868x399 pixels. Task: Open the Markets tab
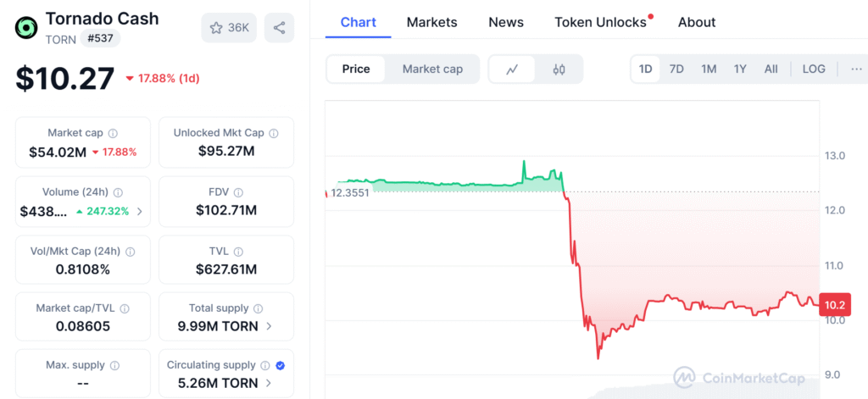(431, 23)
